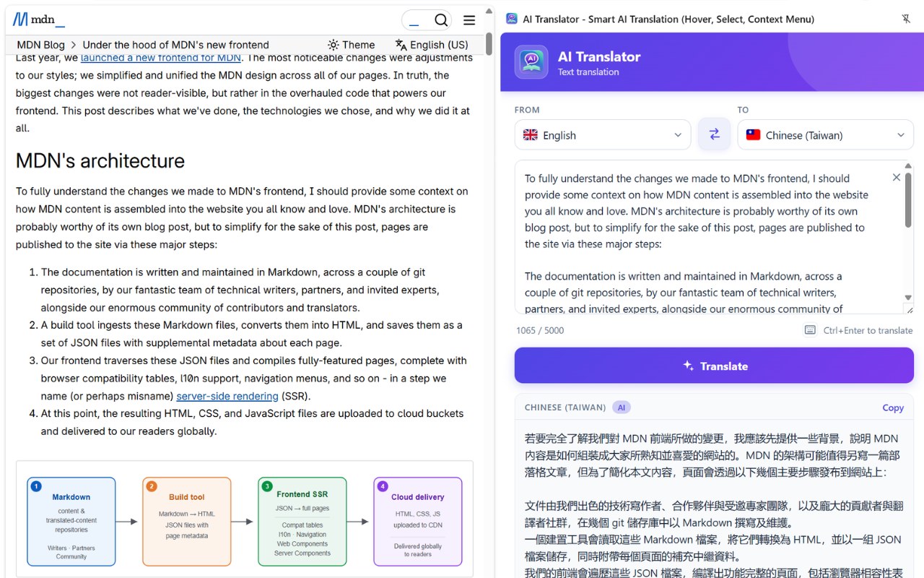Click the Taiwan flag icon
This screenshot has height=578, width=924.
point(753,135)
